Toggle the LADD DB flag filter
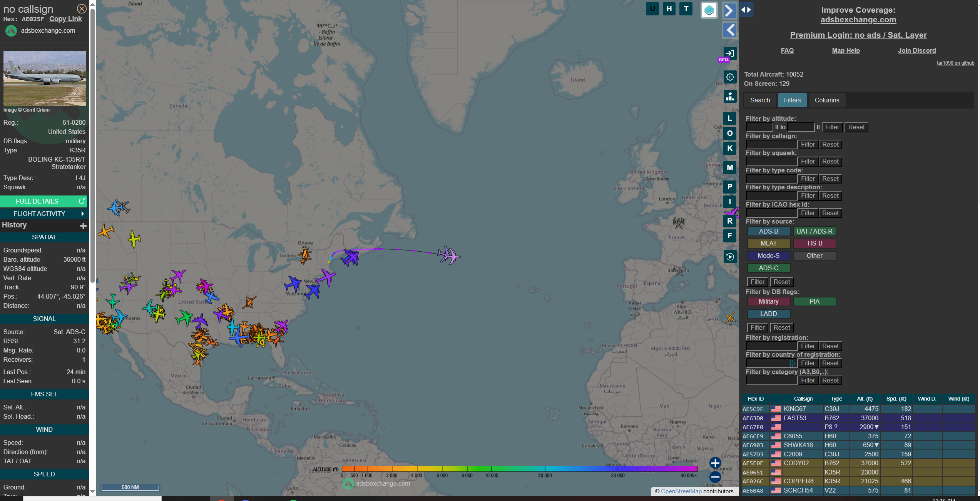This screenshot has width=980, height=501. tap(768, 314)
